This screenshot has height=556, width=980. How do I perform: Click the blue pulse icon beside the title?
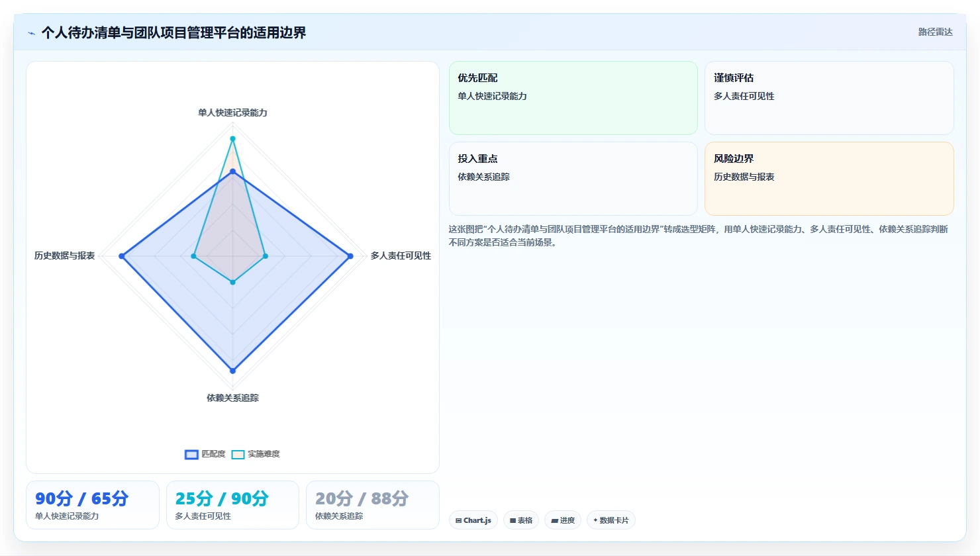click(x=31, y=33)
